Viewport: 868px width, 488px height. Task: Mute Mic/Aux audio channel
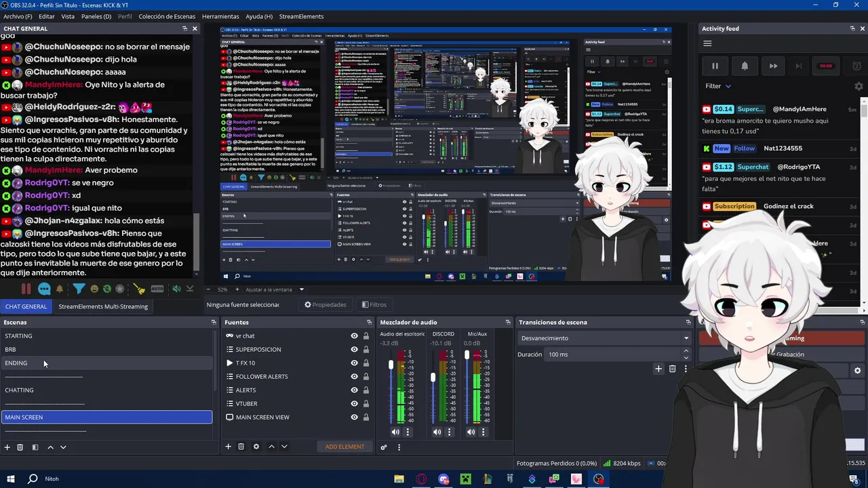tap(471, 432)
